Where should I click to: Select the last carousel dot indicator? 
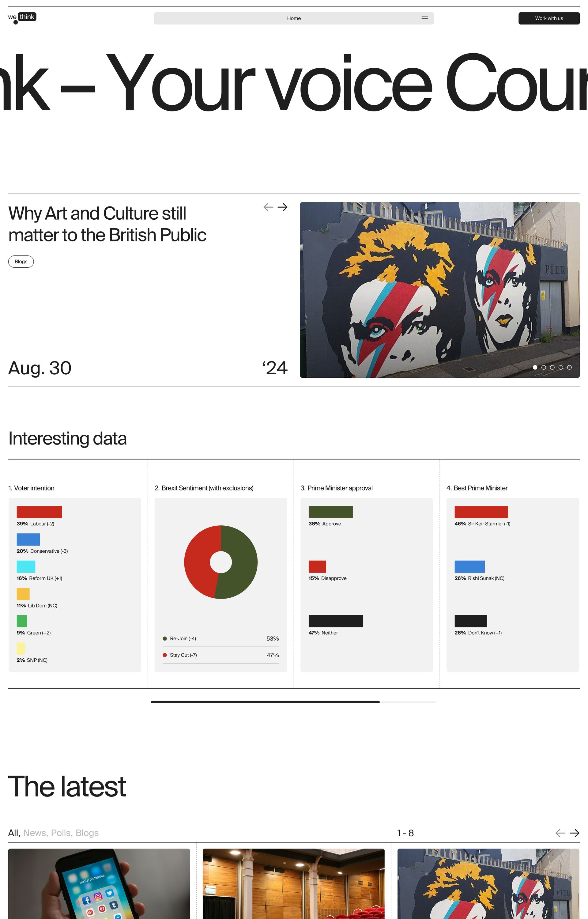[x=569, y=367]
